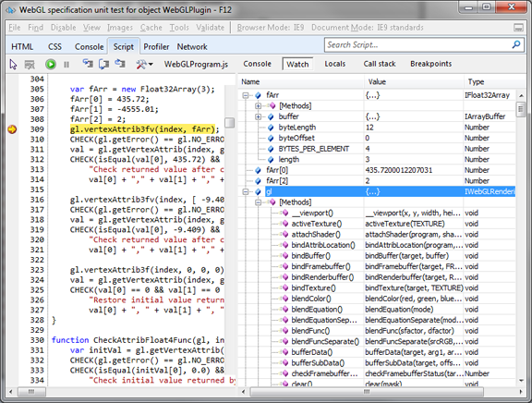Open the Call stack pane tab

point(380,64)
